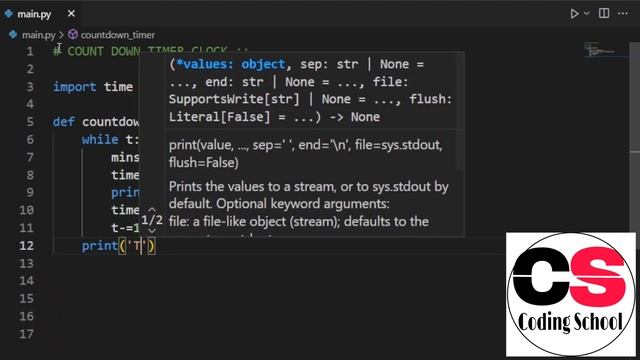
Task: Click the print call on line 12
Action: click(100, 246)
